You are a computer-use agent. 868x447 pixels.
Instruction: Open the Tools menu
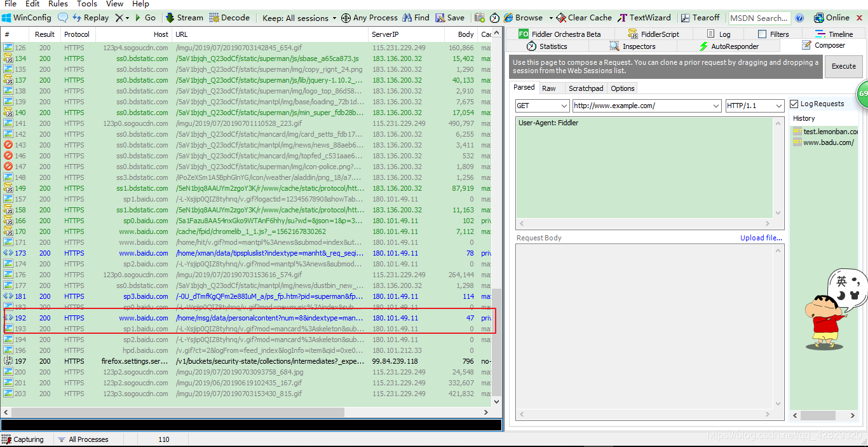(87, 4)
